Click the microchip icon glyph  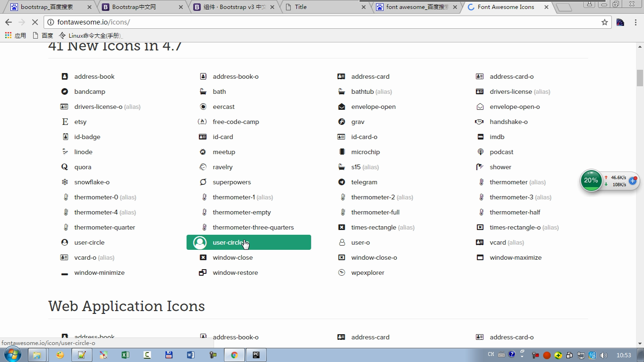[342, 152]
